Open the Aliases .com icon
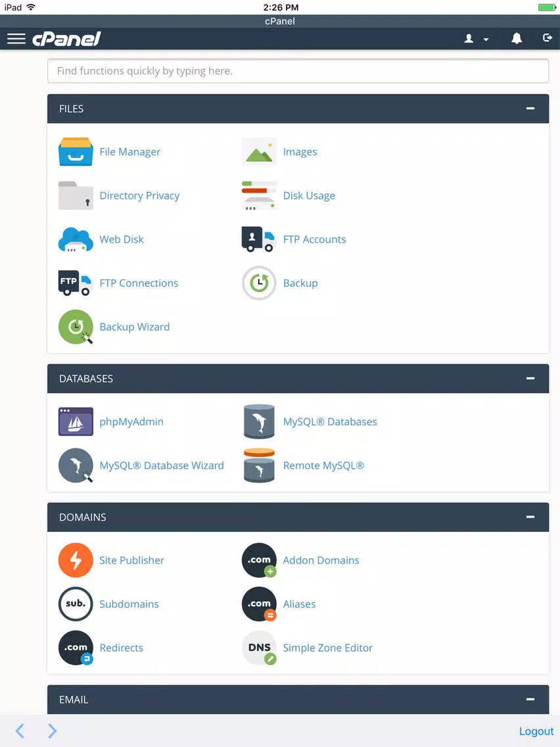 click(x=259, y=604)
